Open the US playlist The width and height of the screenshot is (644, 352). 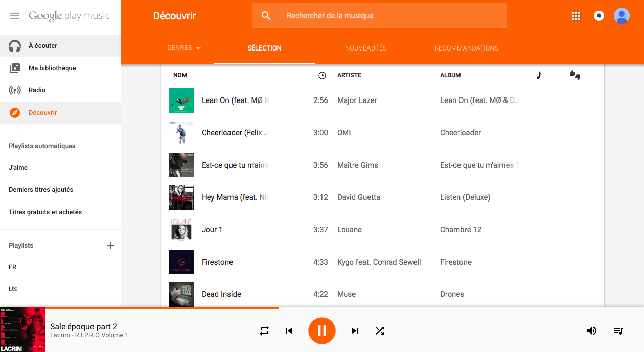[x=60, y=289]
